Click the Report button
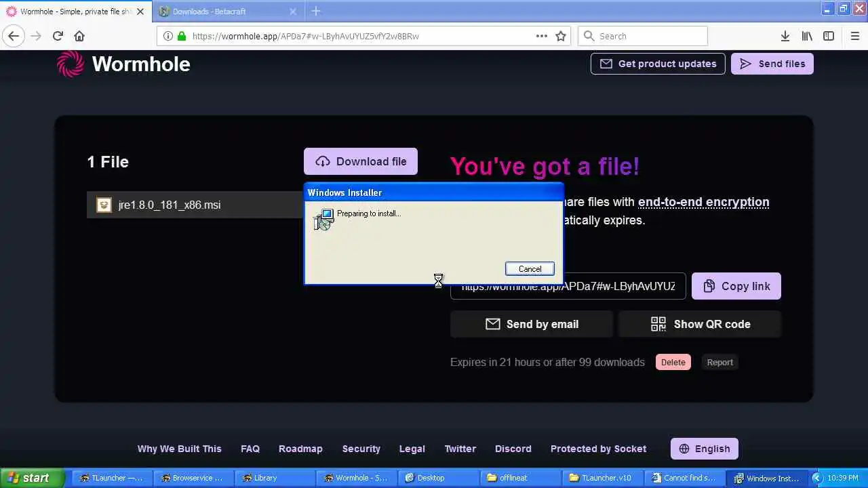Screen dimensions: 868x488 click(x=719, y=362)
